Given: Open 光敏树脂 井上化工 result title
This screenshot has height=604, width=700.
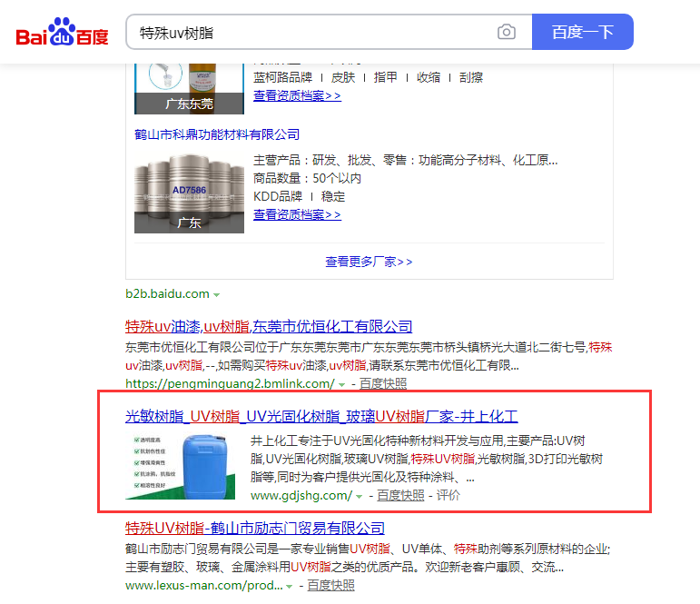Looking at the screenshot, I should coord(321,417).
